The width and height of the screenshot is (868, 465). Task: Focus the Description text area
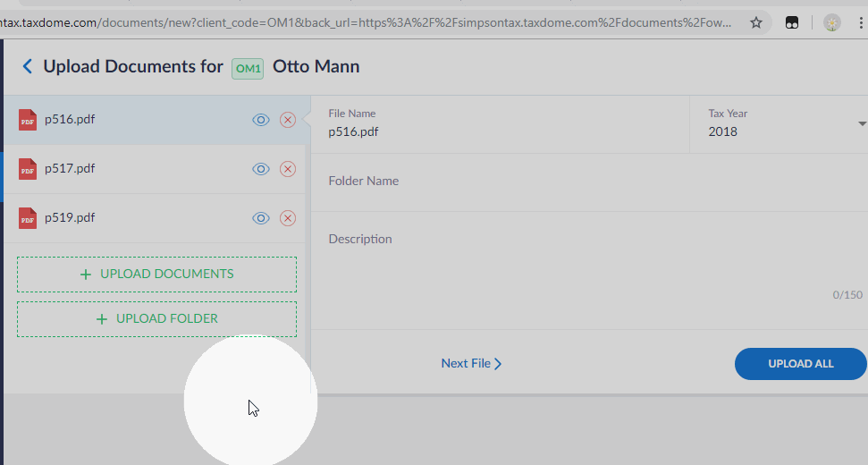pos(590,270)
